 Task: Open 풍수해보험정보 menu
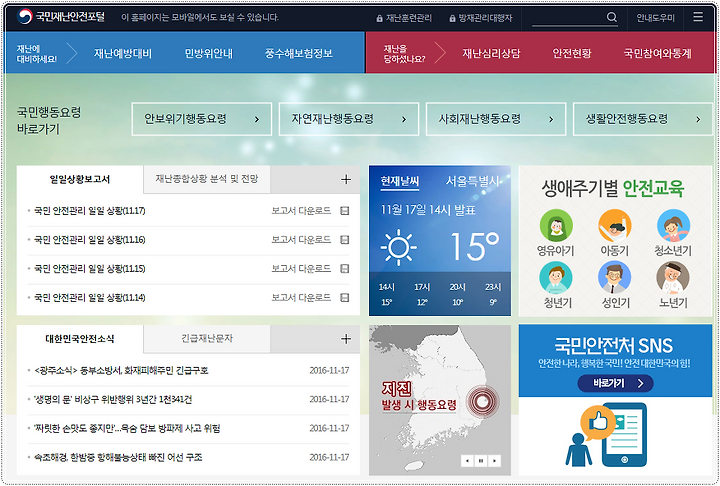tap(298, 53)
